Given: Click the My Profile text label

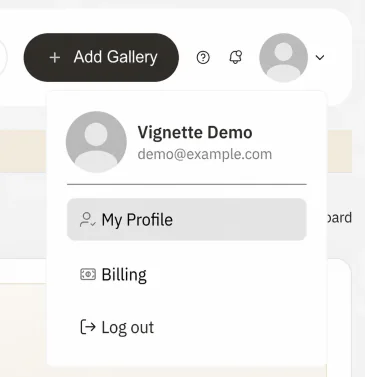Looking at the screenshot, I should (x=137, y=220).
